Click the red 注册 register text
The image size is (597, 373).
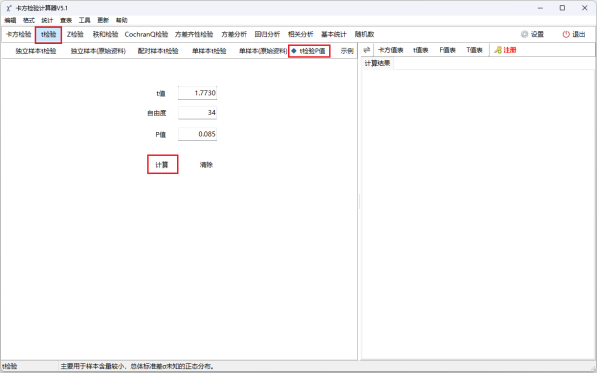(x=510, y=50)
